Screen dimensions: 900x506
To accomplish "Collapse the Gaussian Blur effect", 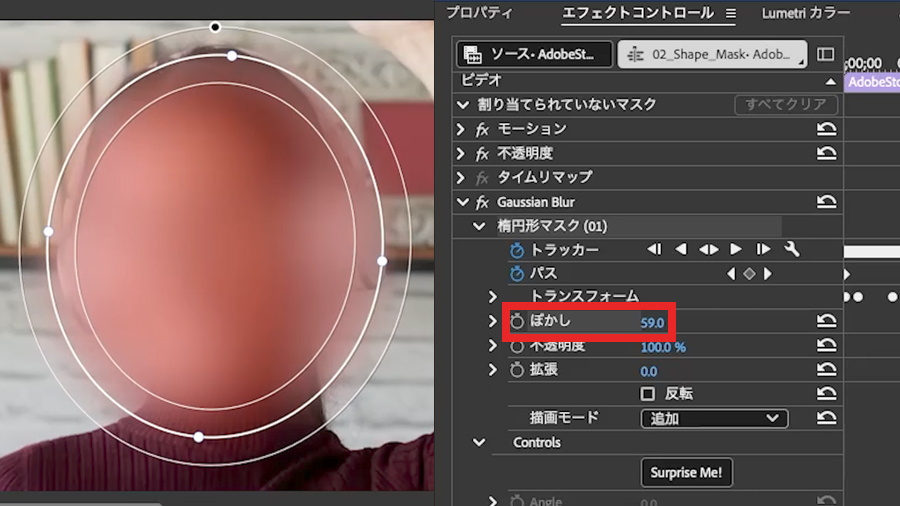I will [x=463, y=202].
